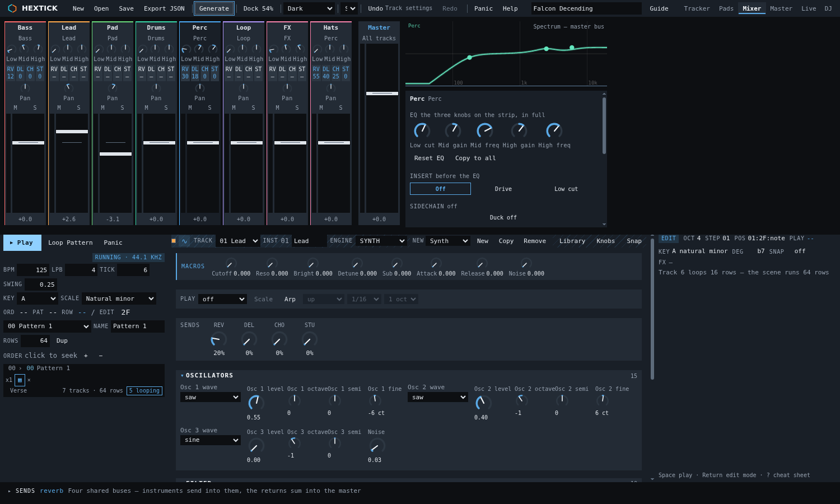Click the Osc 1 level knob
Screen dimensions: 840x504
256,402
